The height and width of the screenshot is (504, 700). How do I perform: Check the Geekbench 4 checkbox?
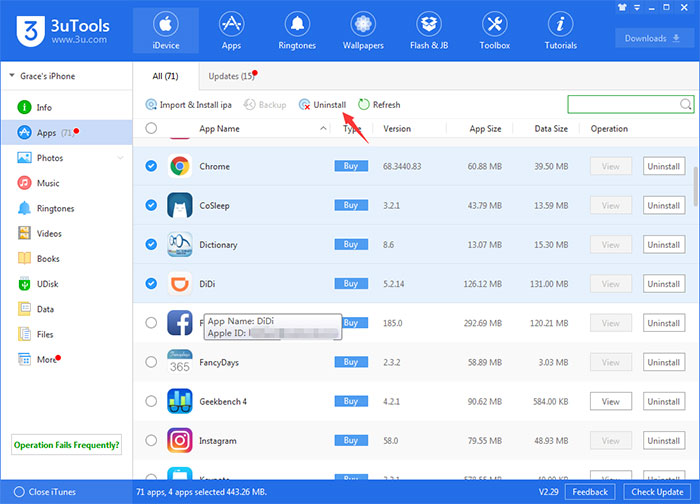(151, 401)
